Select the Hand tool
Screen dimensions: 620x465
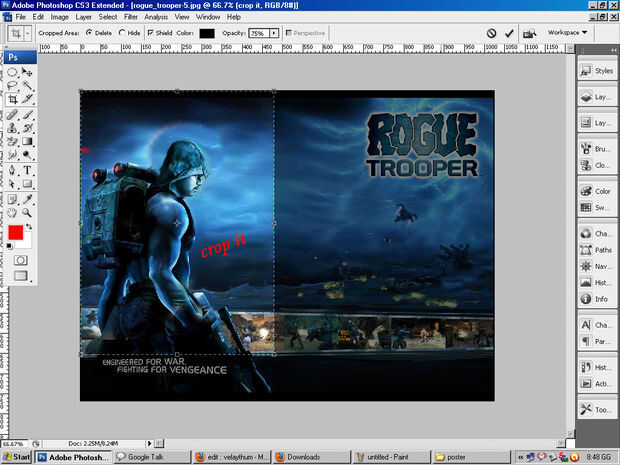[12, 213]
